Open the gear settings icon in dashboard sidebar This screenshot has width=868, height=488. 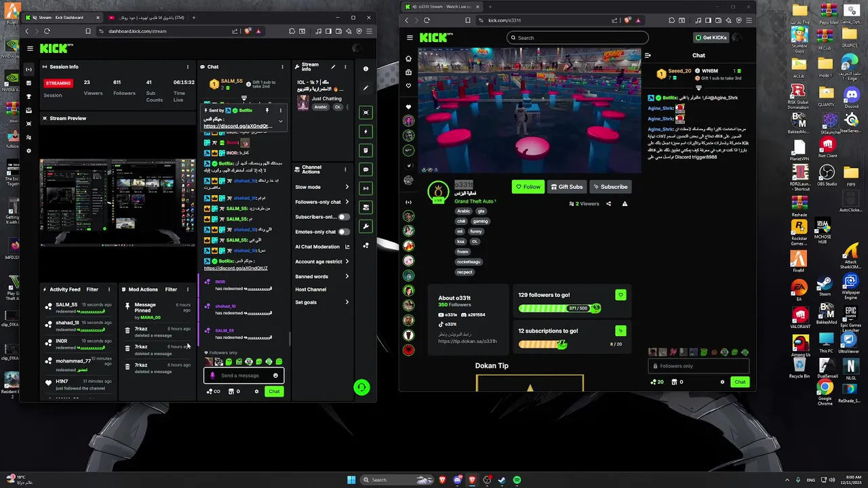28,150
